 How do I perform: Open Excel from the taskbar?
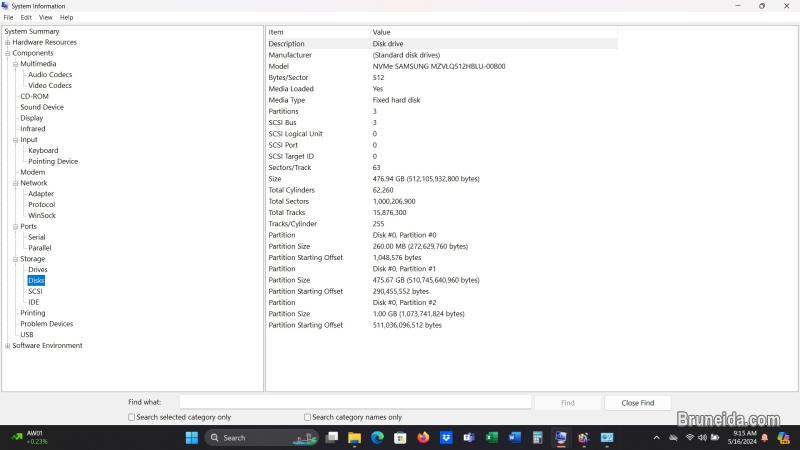(x=492, y=438)
